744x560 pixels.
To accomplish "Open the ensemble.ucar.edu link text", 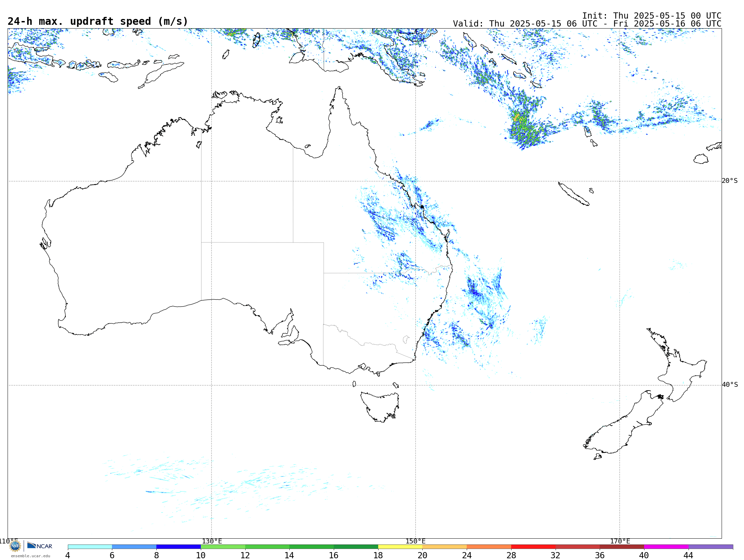I will coord(31,556).
